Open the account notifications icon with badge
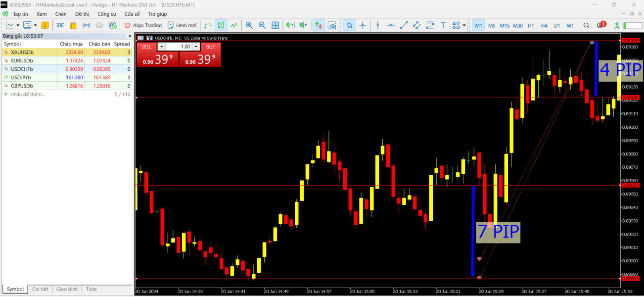Image resolution: width=644 pixels, height=297 pixels. tap(601, 25)
